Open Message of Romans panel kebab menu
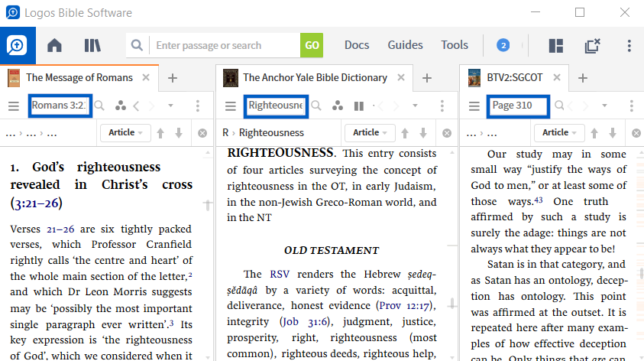The image size is (644, 361). pyautogui.click(x=198, y=106)
